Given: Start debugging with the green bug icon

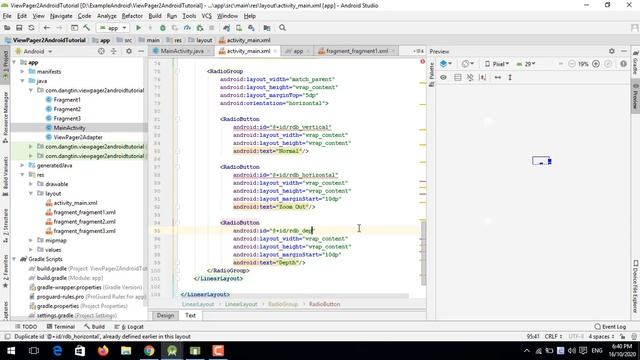Looking at the screenshot, I should [x=162, y=28].
